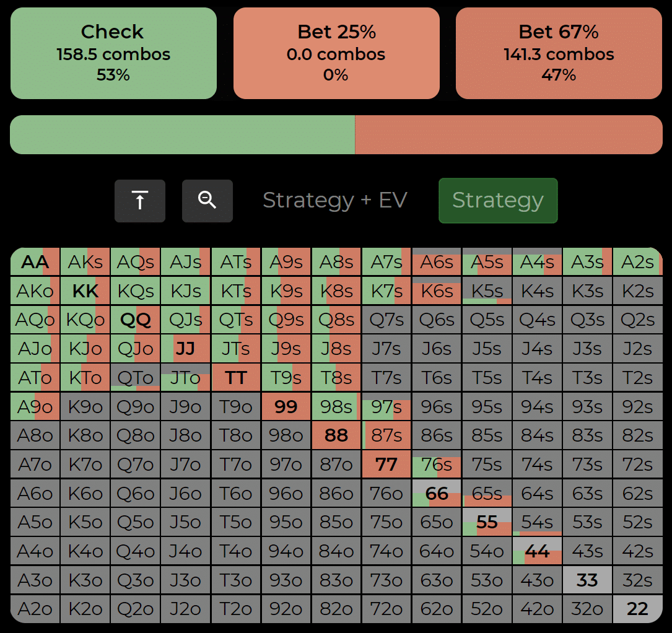Choose the JTs hand cell
Image resolution: width=672 pixels, height=633 pixels.
point(236,349)
